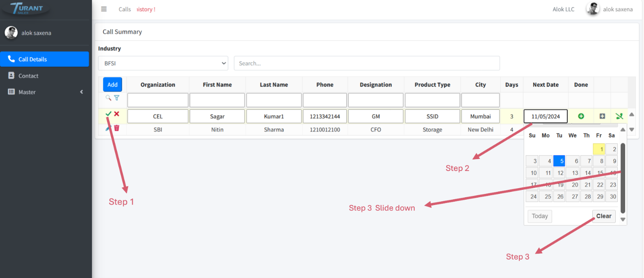
Task: Click the calendar popup's vertical scrollbar
Action: click(x=623, y=178)
